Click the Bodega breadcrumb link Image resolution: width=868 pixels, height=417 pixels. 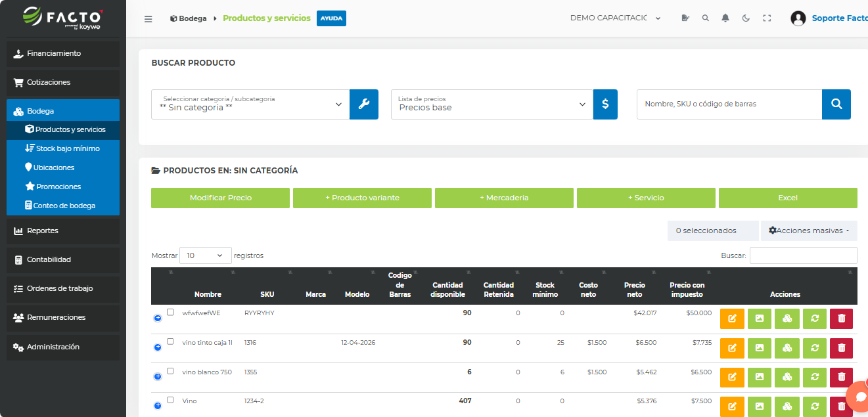(187, 18)
